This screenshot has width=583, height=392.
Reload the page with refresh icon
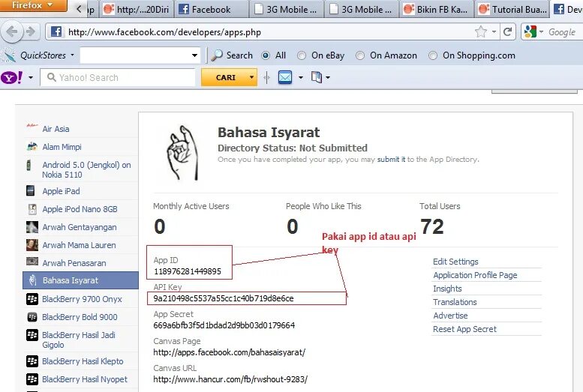[x=507, y=32]
